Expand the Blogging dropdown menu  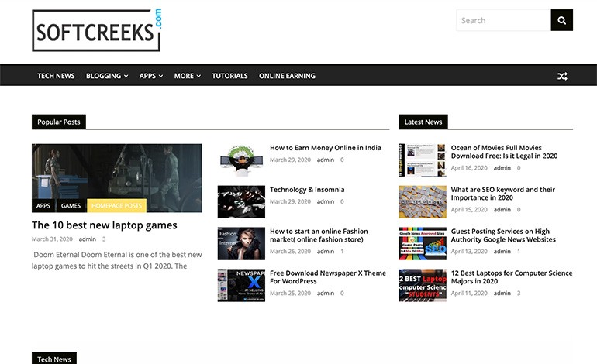[x=107, y=76]
